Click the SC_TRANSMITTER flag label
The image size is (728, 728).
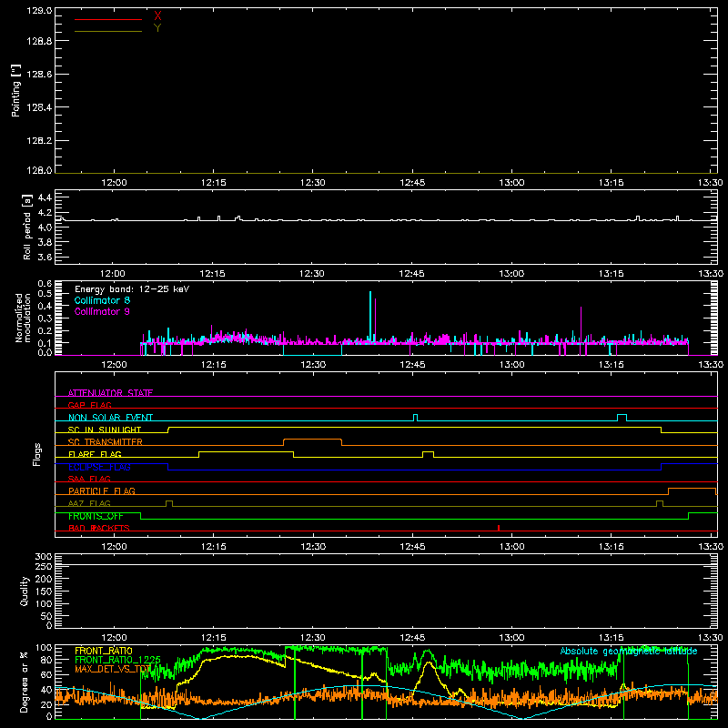click(106, 442)
